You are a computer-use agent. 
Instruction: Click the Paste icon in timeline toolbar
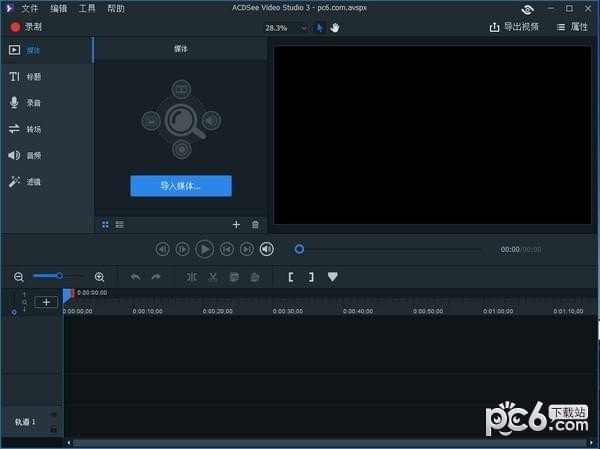coord(254,277)
